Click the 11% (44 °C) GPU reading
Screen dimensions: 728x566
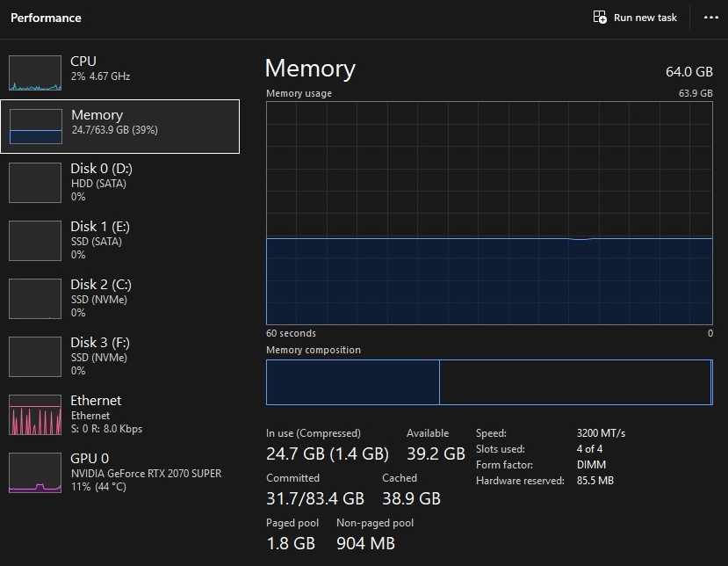pyautogui.click(x=98, y=487)
